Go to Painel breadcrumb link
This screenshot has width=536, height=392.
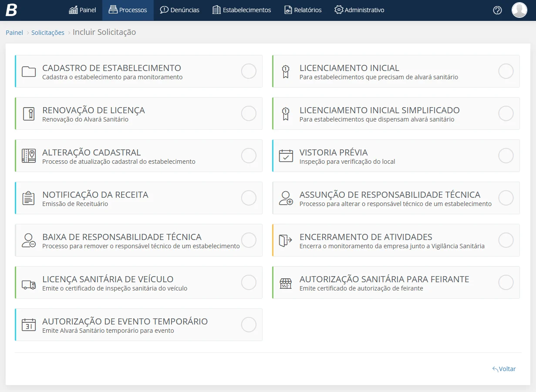click(14, 33)
